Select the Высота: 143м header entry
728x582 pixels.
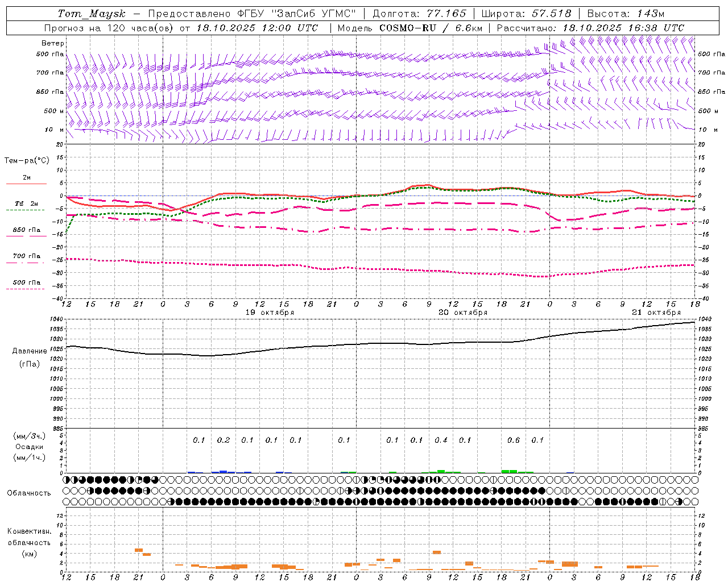(x=626, y=14)
